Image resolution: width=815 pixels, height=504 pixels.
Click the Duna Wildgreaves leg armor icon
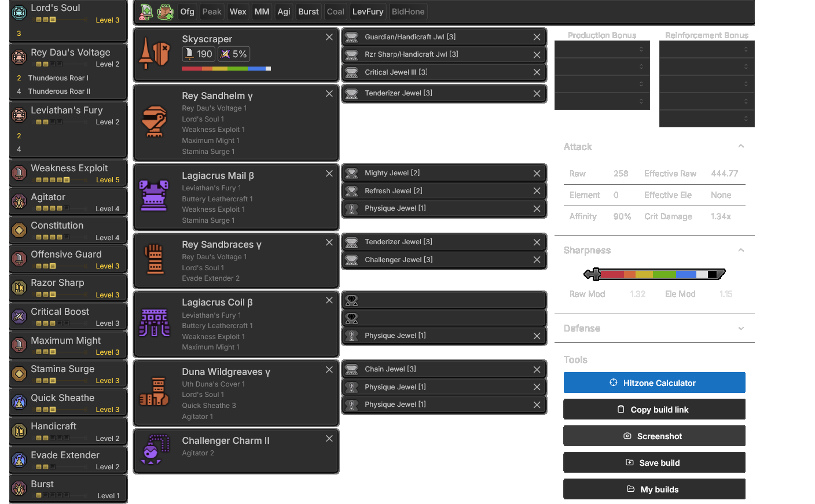click(x=154, y=392)
